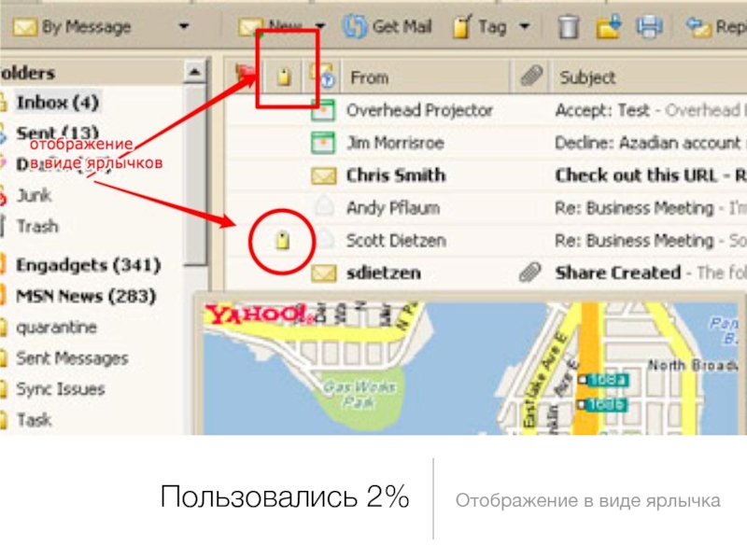Click Gas Works Park on the map

[359, 395]
